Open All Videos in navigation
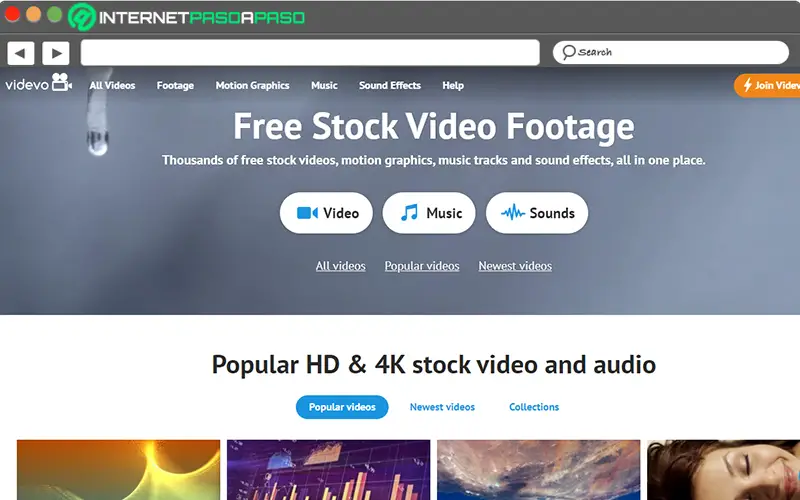Viewport: 800px width, 500px height. click(x=112, y=85)
